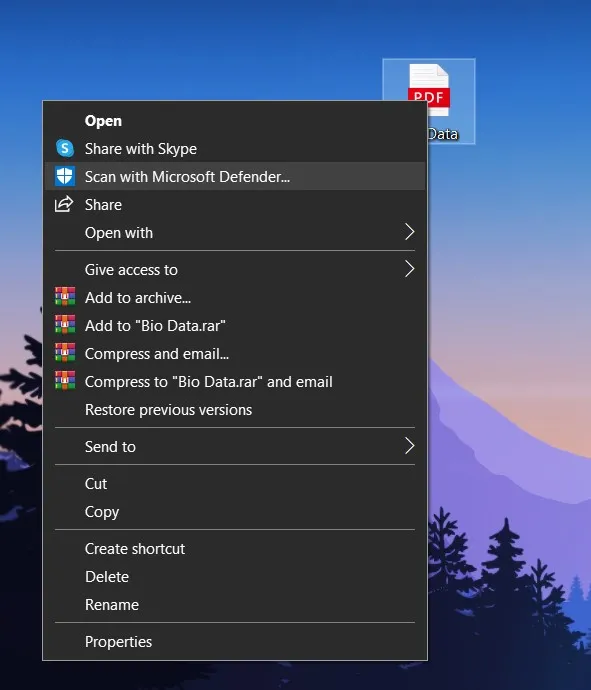Select the Bio Data PDF file icon on the desktop

[429, 90]
